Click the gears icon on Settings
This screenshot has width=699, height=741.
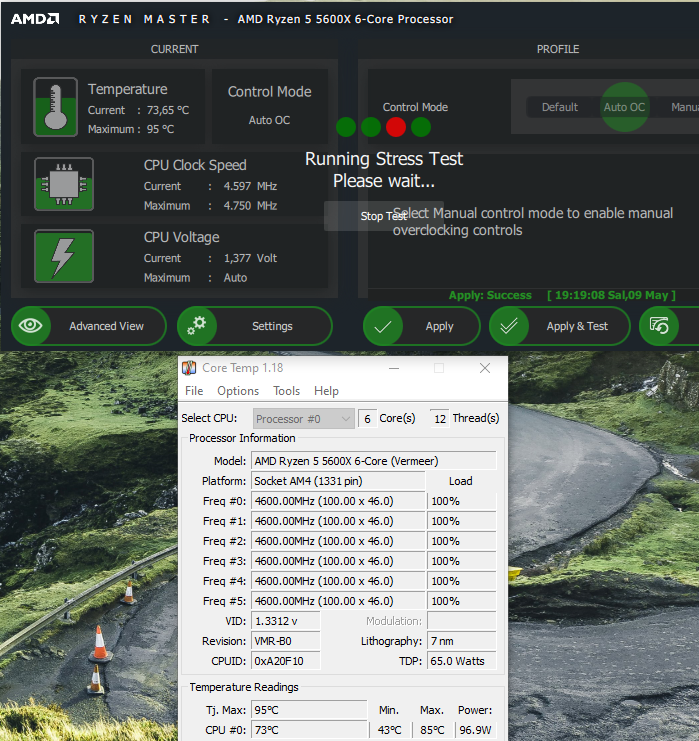[197, 326]
